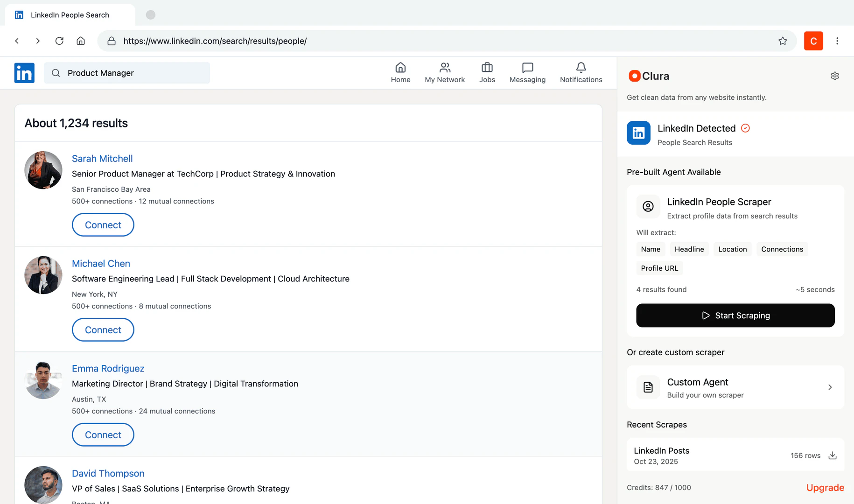Connect with Sarah Mitchell
The height and width of the screenshot is (504, 854).
coord(103,225)
